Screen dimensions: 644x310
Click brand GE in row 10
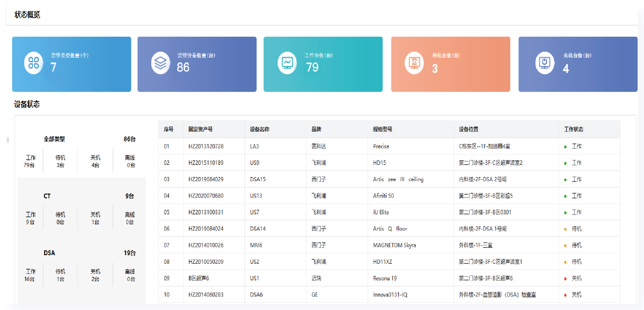[315, 295]
